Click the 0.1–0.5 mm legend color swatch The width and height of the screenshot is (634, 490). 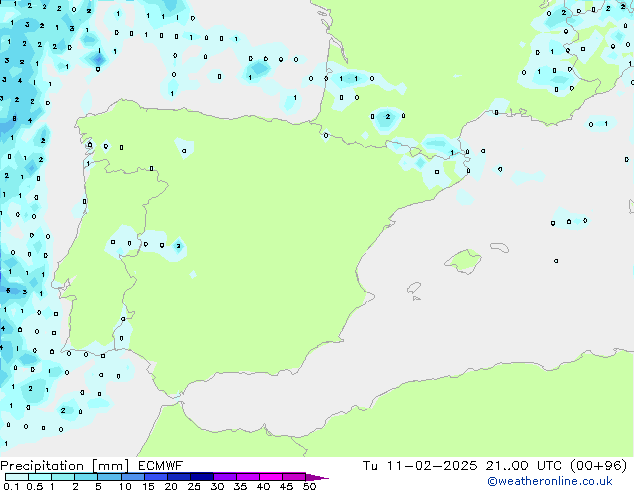point(17,477)
